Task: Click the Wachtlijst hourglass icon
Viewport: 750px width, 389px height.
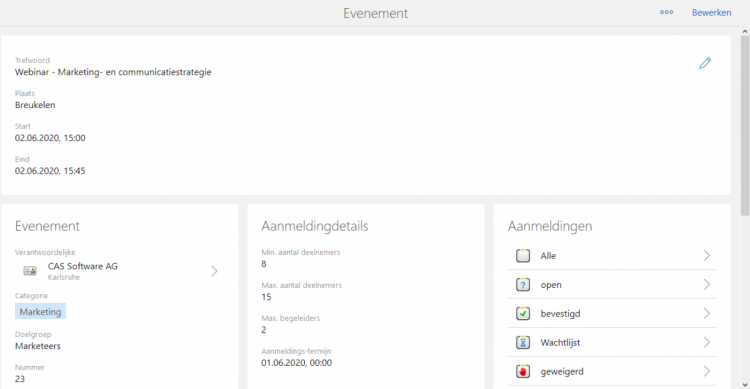Action: click(523, 343)
